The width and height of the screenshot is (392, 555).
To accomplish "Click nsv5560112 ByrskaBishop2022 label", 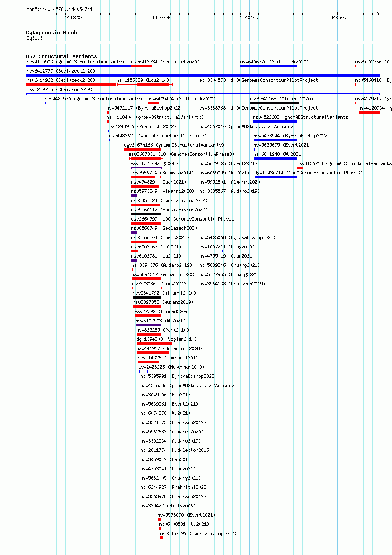I will pos(169,210).
